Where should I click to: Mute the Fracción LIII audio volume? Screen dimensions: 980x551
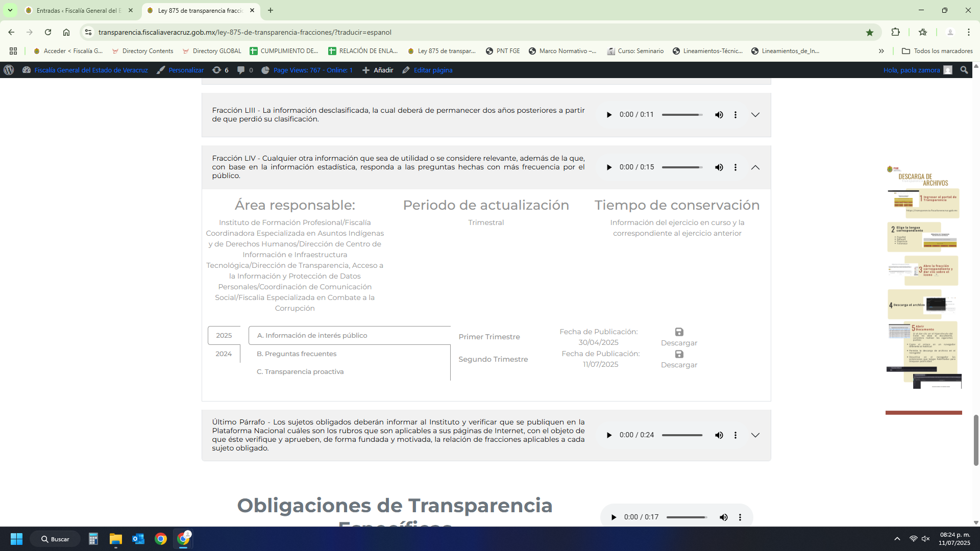click(719, 115)
